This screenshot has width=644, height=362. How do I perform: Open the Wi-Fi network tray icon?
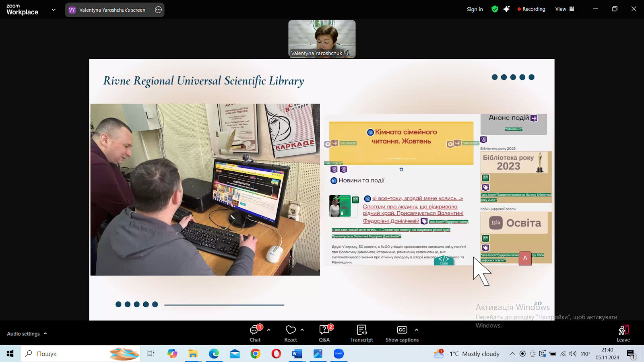coord(563,354)
